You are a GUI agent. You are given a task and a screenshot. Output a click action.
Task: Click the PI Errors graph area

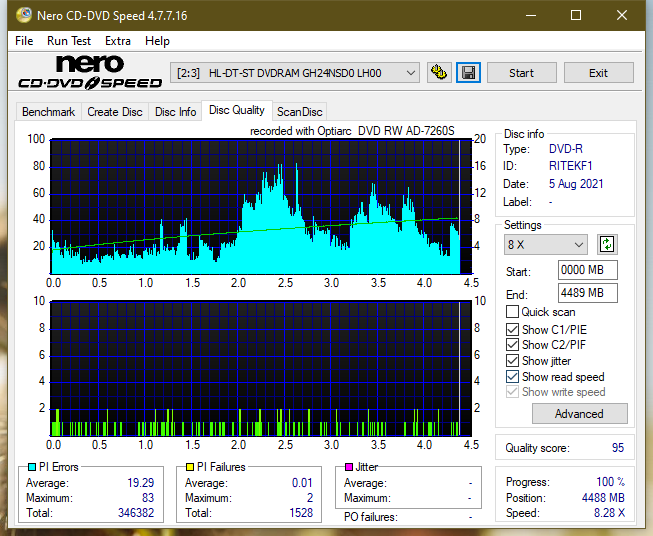pyautogui.click(x=261, y=207)
